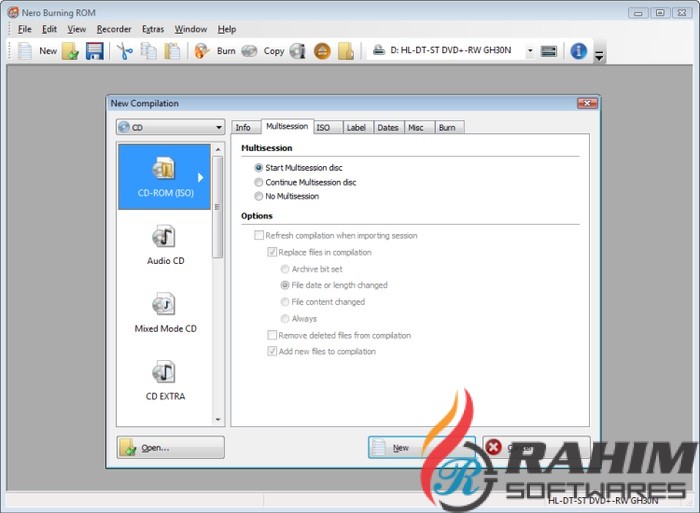Toggle Add new files to compilation
Screen dimensions: 700x513
(321, 351)
